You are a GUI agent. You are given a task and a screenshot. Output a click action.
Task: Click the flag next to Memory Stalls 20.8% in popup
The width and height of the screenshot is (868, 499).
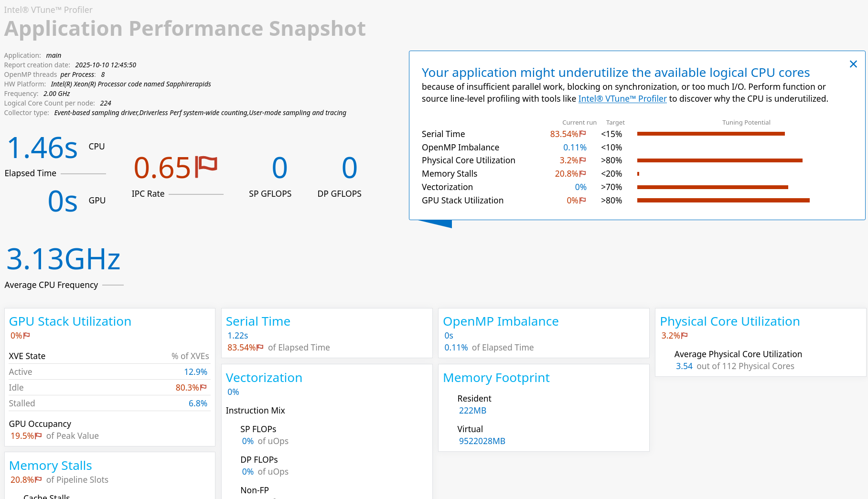(582, 174)
